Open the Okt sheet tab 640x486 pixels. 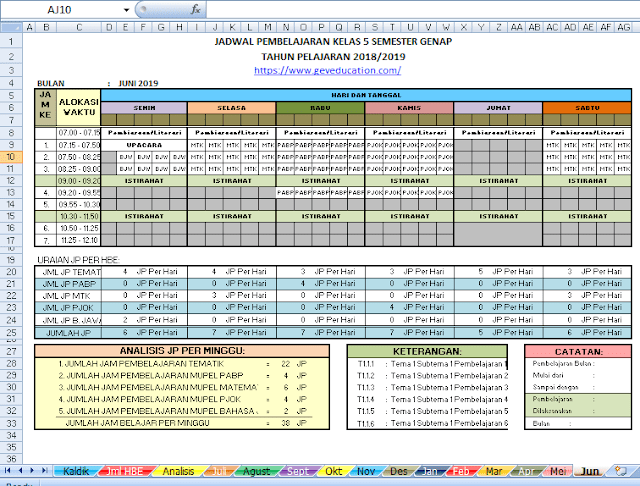coord(334,470)
